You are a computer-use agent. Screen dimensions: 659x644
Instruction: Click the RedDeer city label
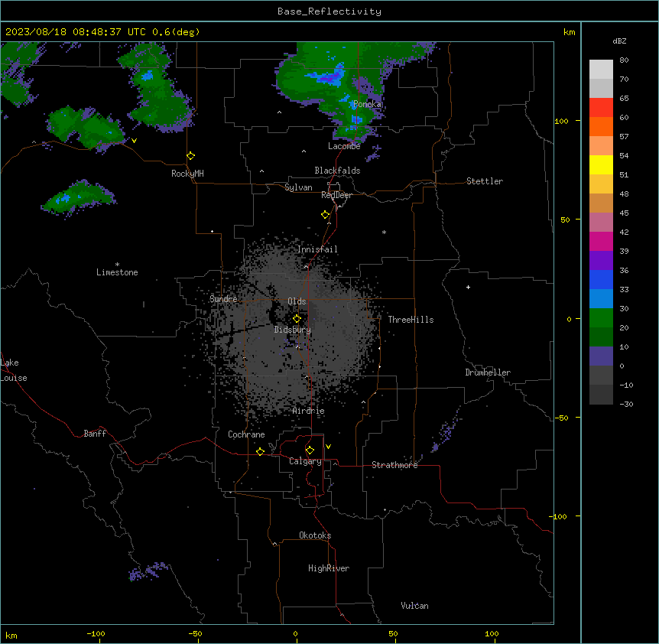tap(336, 195)
